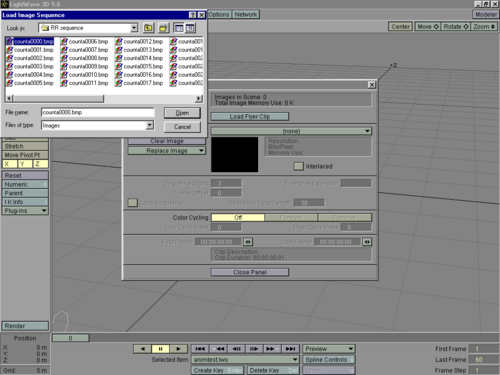
Task: Toggle the X axis button
Action: (x=9, y=164)
